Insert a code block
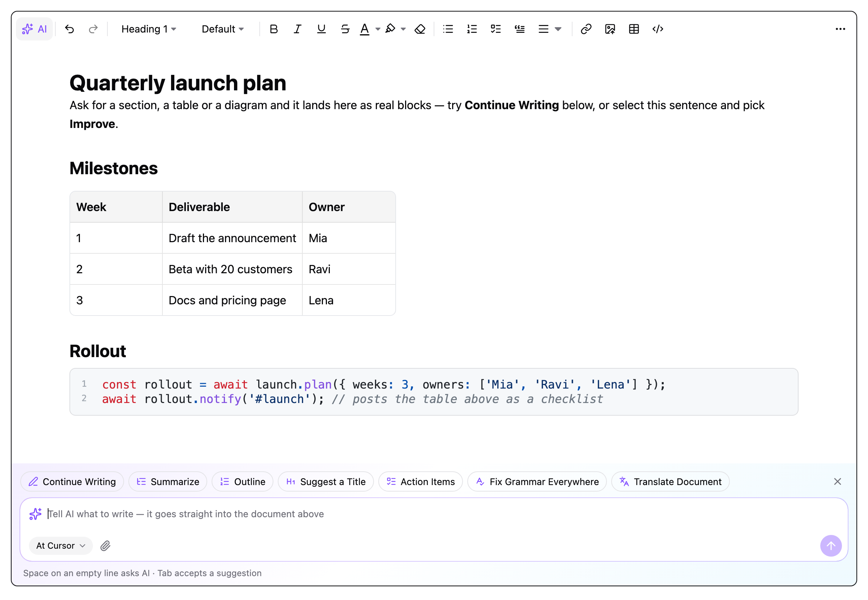The width and height of the screenshot is (868, 600). [x=658, y=29]
